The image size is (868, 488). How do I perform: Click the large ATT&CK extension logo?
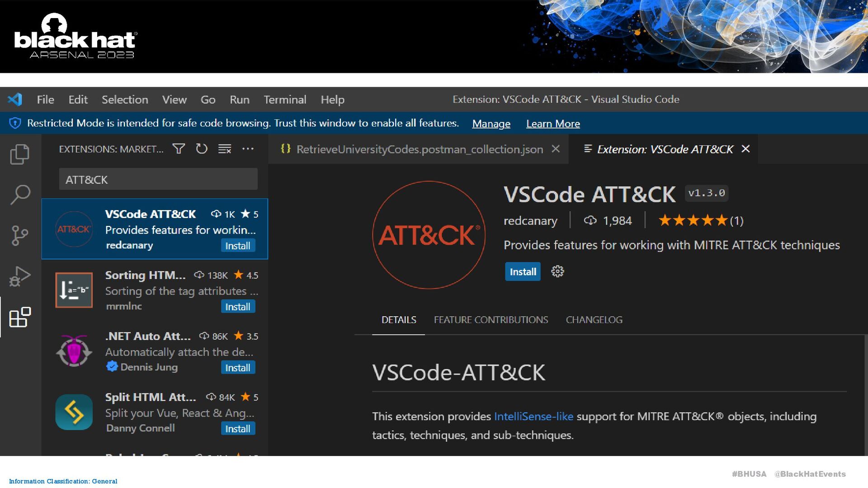pyautogui.click(x=429, y=235)
